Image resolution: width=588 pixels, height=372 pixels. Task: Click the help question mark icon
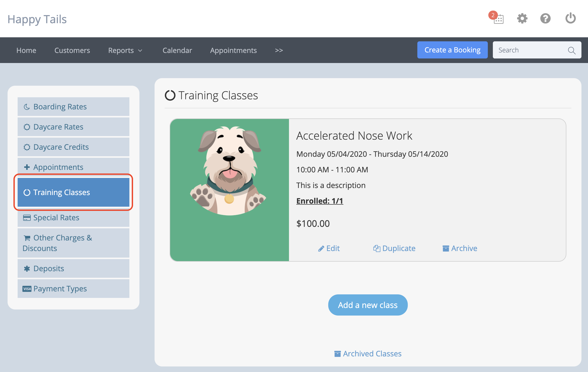[x=545, y=18]
